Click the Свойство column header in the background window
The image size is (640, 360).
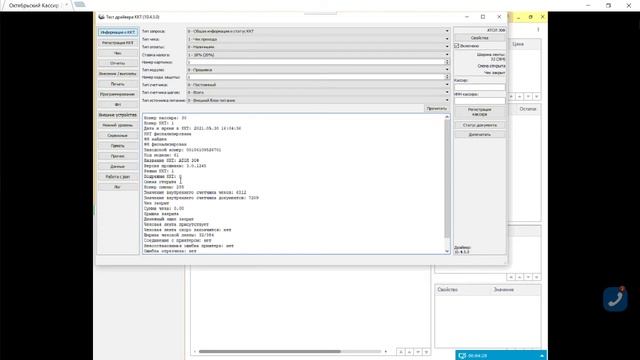(448, 290)
